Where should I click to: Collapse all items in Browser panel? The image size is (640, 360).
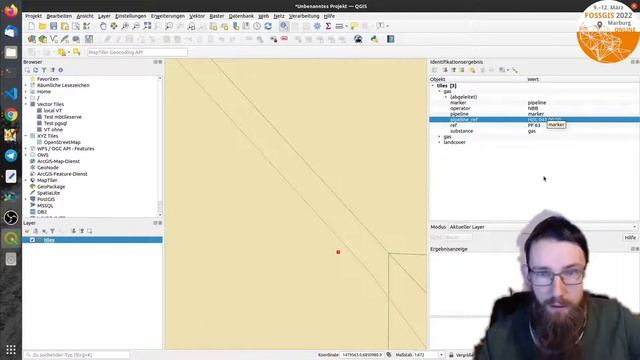coord(52,70)
